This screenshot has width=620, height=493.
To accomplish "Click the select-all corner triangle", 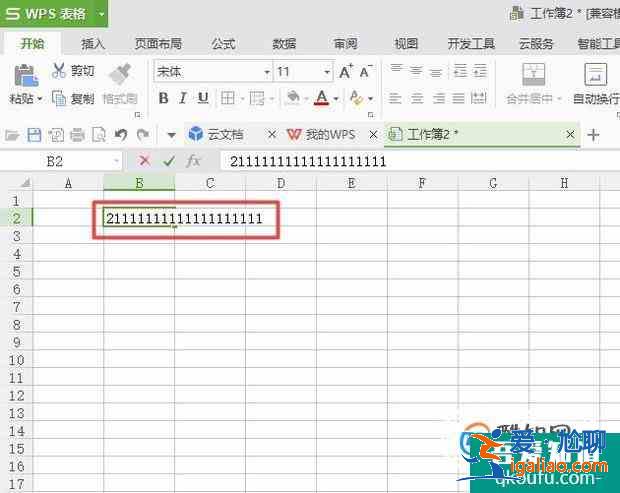I will pos(25,183).
